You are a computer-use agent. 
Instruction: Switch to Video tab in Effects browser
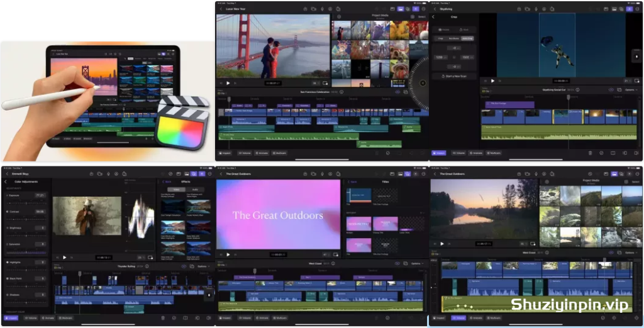click(176, 189)
